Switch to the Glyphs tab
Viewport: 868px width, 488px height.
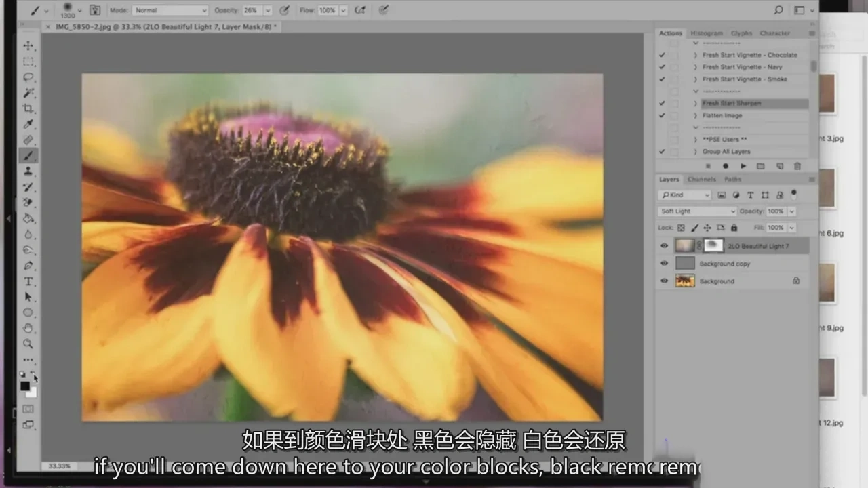741,33
